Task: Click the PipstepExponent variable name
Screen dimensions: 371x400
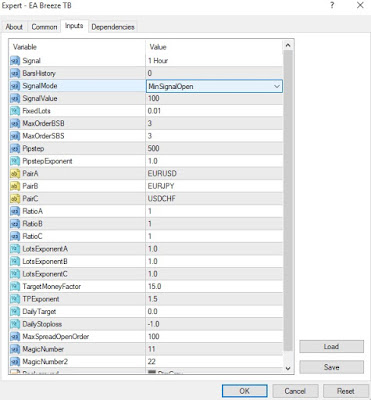Action: coord(47,161)
